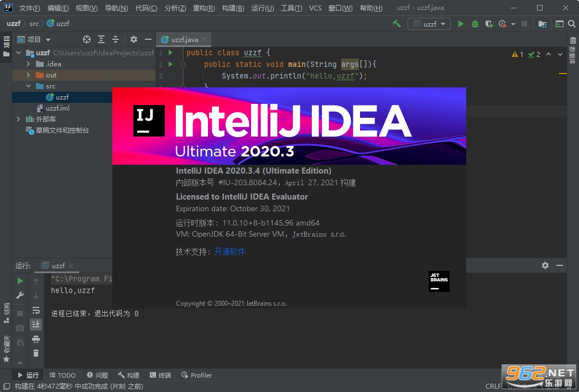
Task: Clear the console with the trash icon
Action: coord(36,353)
